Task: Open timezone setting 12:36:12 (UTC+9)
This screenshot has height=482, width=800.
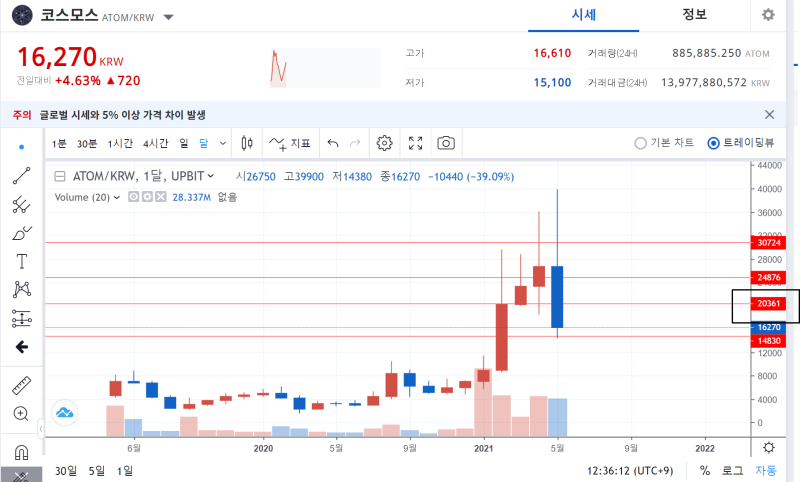Action: point(630,470)
